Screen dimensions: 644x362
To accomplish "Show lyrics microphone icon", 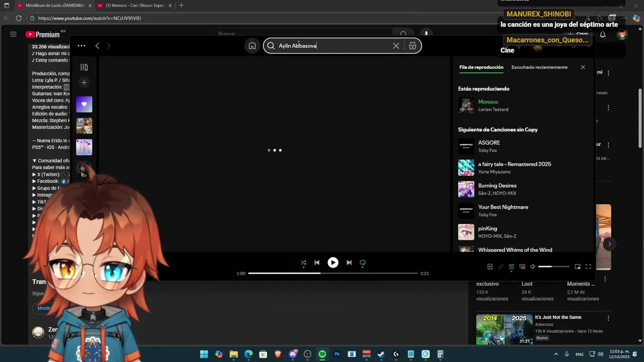I will (501, 266).
